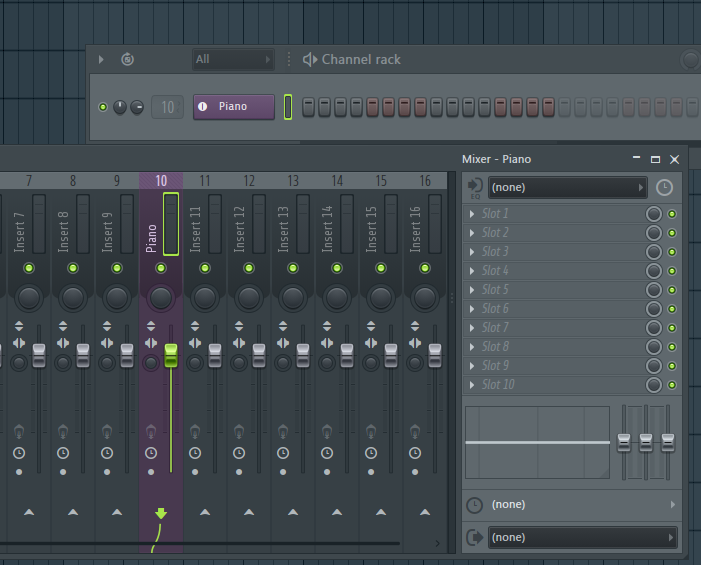Click Piano track invert polarity icon
701x565 pixels.
151,326
